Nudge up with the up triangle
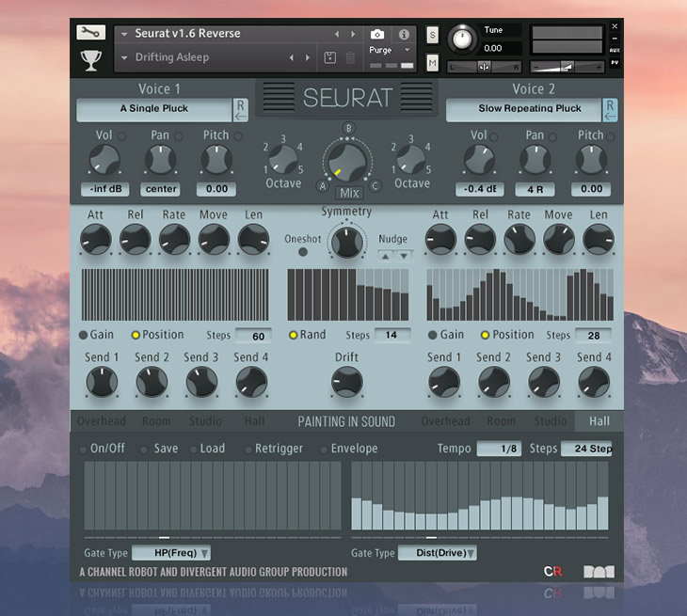687x616 pixels. pyautogui.click(x=386, y=256)
